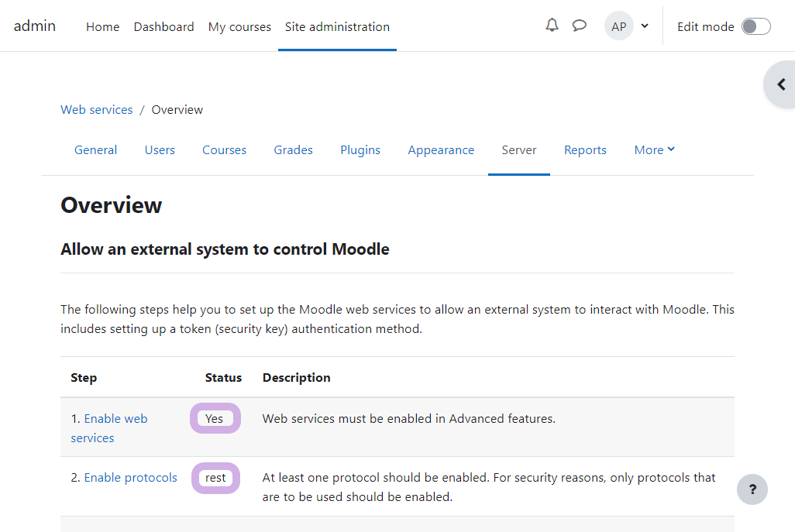Select the General settings tab
The height and width of the screenshot is (532, 795).
pos(95,150)
